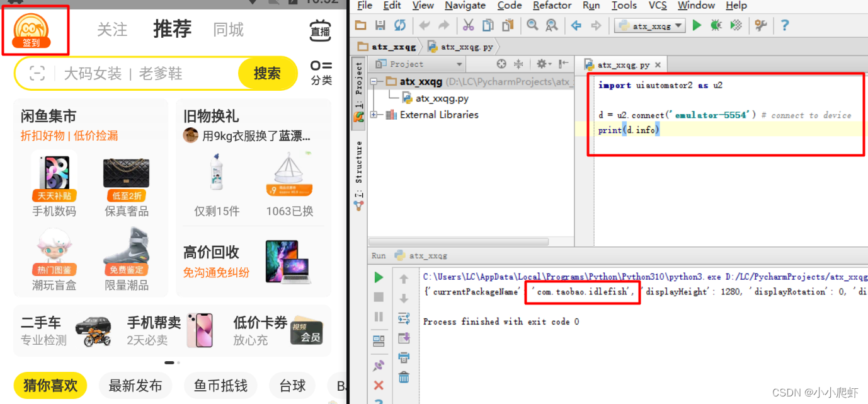Click the Save All toolbar icon

[x=380, y=25]
